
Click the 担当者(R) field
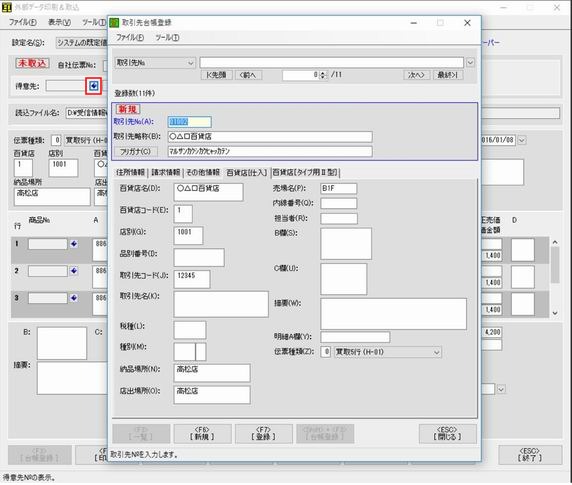339,218
